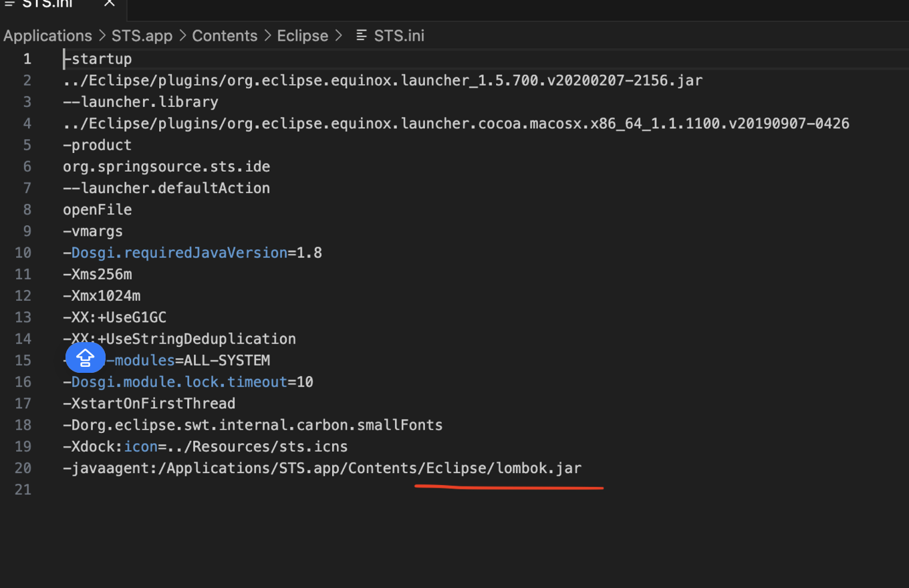Click the Dosgi.requiredJavaVersion=1.8 line
The width and height of the screenshot is (909, 588).
[x=192, y=253]
